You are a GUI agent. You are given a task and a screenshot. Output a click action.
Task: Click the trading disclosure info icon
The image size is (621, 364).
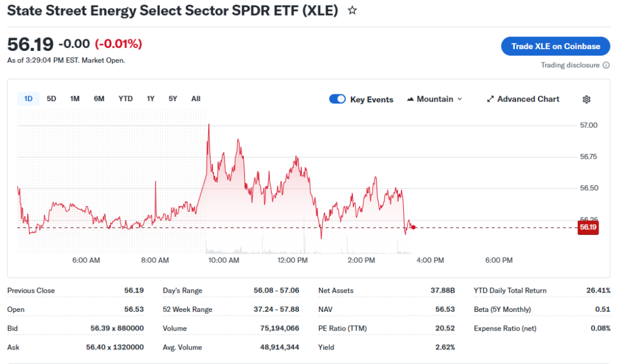pos(606,65)
